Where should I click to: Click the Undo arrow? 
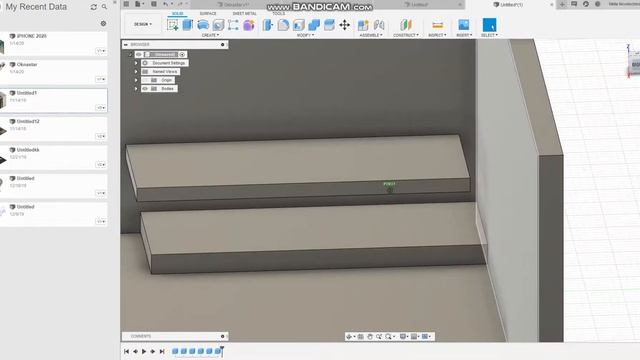(166, 4)
